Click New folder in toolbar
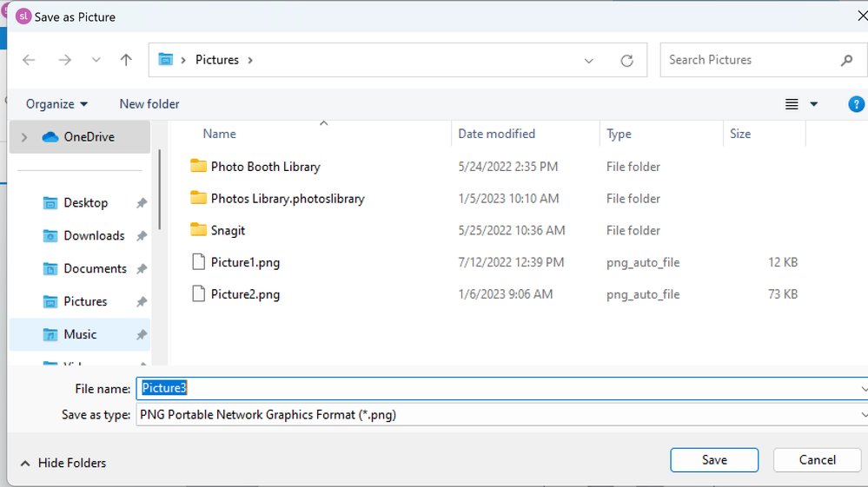 (x=149, y=104)
